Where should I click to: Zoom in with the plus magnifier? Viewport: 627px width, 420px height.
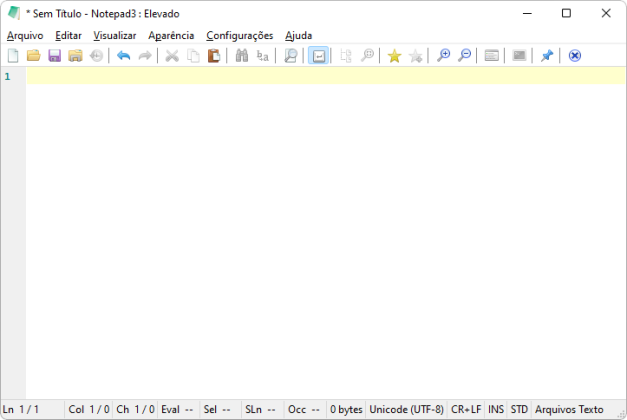[x=443, y=56]
